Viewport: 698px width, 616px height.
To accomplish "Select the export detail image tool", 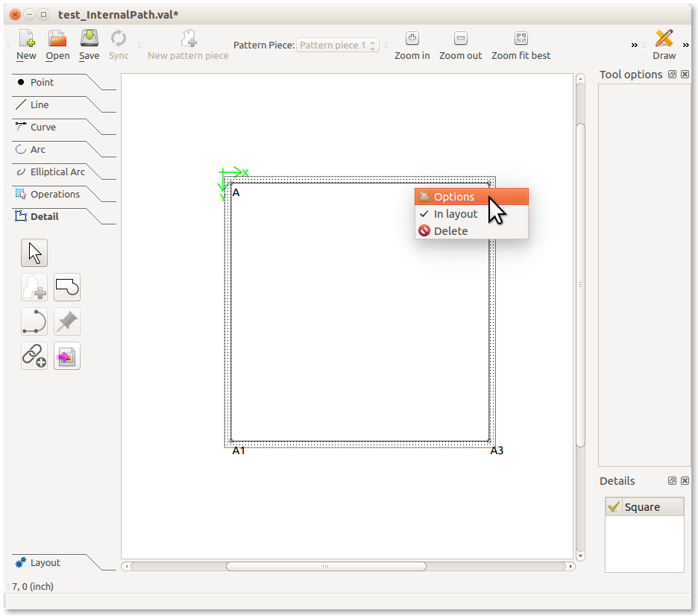I will coord(67,356).
